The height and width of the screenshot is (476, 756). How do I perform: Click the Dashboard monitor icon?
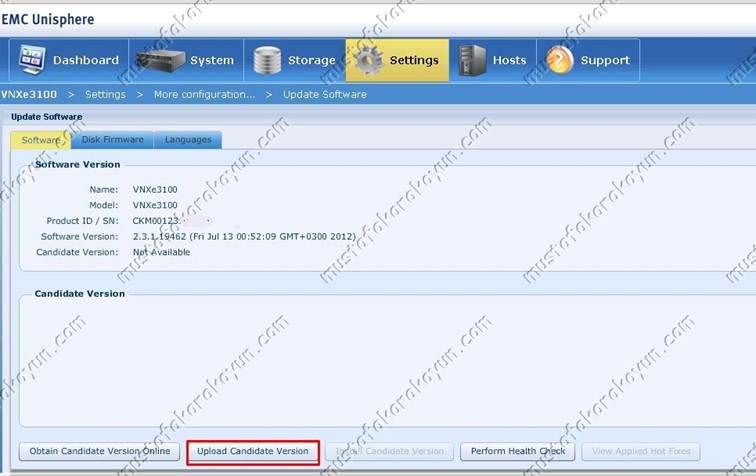32,60
